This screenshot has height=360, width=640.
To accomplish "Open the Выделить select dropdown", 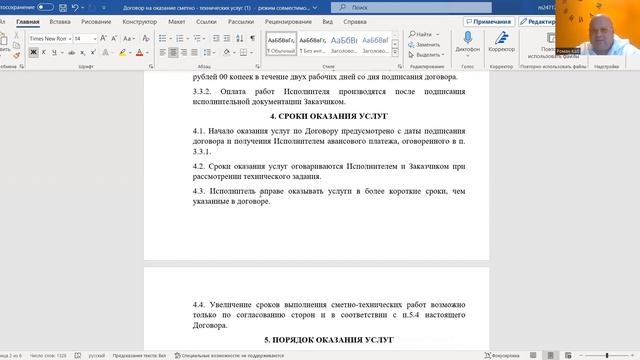I will [426, 55].
